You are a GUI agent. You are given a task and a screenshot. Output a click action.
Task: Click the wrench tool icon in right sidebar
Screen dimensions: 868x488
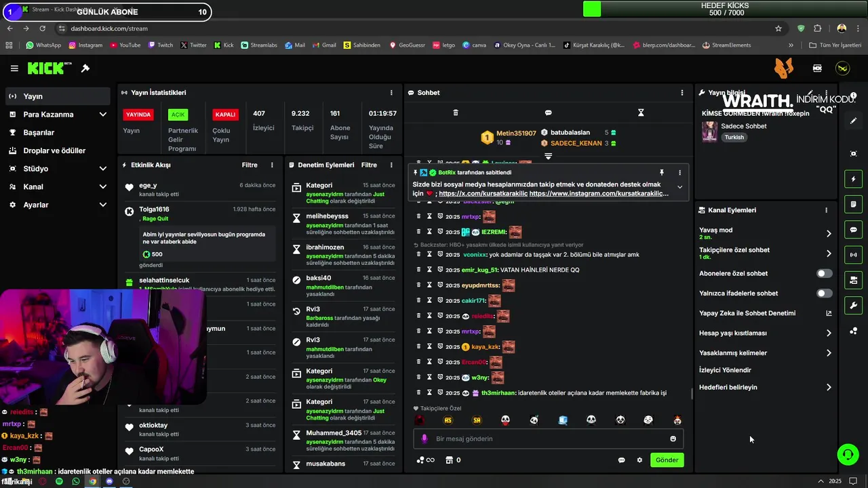coord(854,305)
